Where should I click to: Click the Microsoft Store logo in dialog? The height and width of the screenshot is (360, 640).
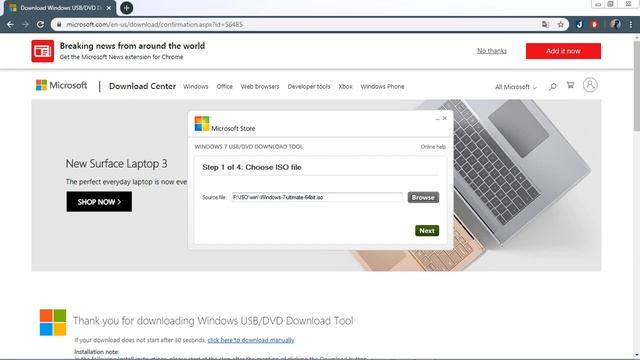coord(202,124)
